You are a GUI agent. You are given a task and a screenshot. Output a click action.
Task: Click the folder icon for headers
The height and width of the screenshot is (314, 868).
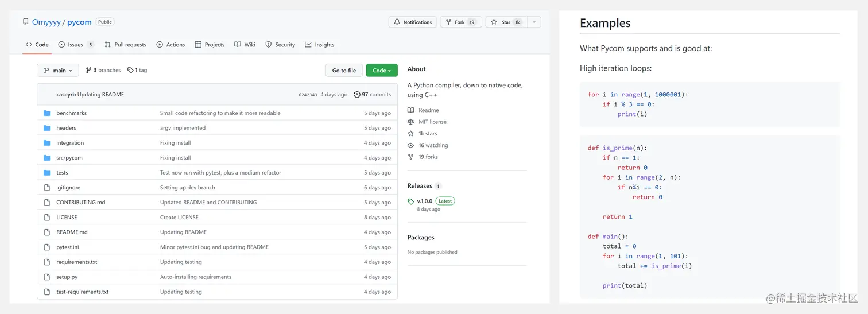click(47, 128)
